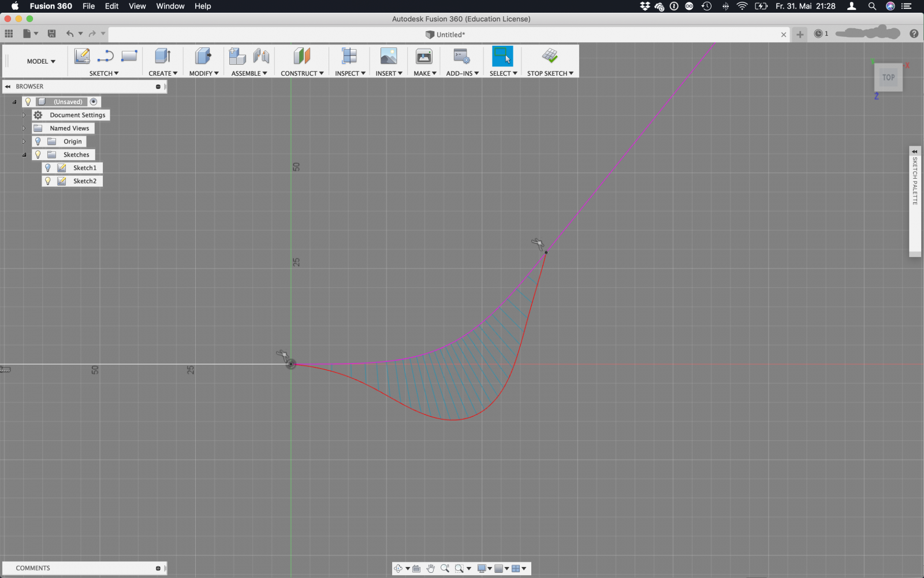Hide Sketch1 using its light bulb
The image size is (924, 578).
click(x=48, y=168)
